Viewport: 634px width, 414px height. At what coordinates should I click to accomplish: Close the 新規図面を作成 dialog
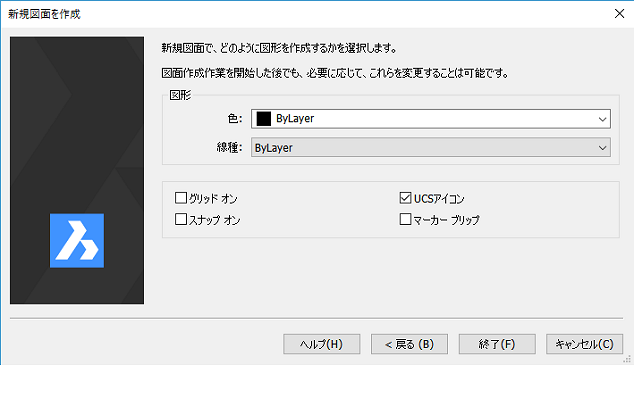[x=619, y=14]
